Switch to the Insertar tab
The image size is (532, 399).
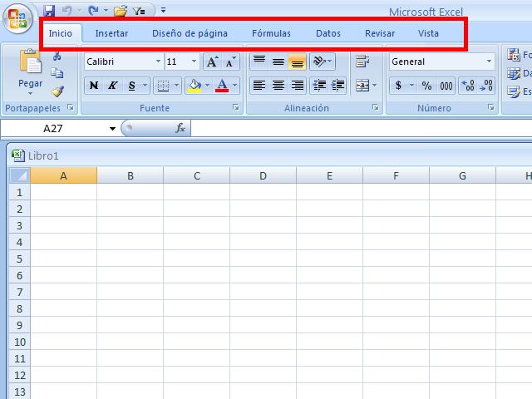pos(111,34)
